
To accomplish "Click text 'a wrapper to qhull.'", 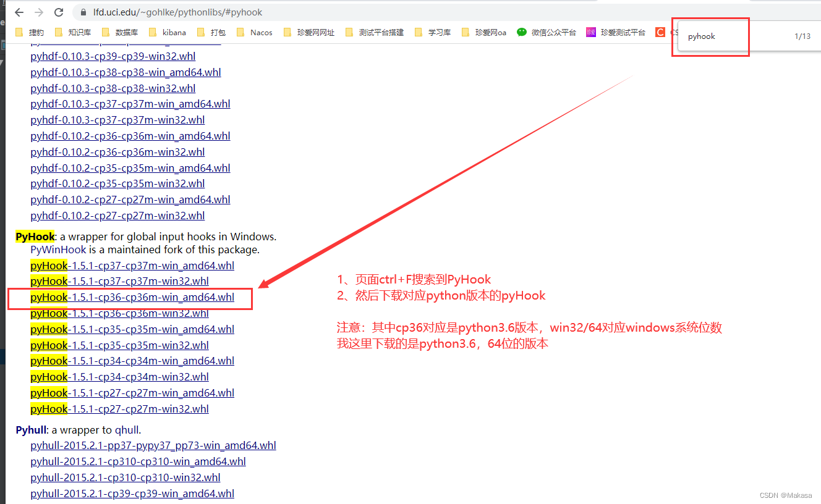I will (x=96, y=430).
